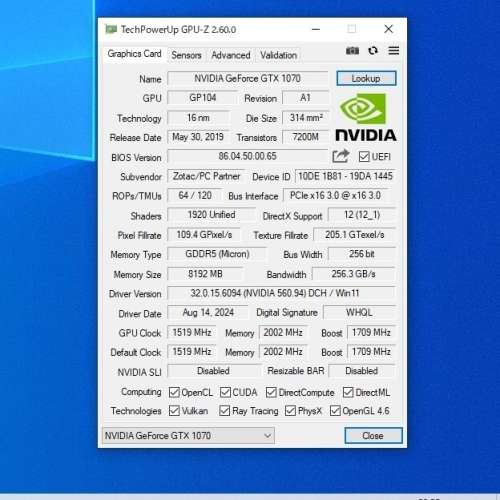Click the Bus Width field 256 bit
The image size is (500, 500).
point(362,254)
